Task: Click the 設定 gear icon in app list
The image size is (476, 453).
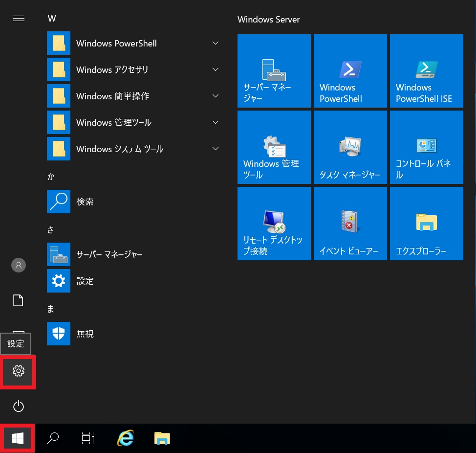Action: tap(59, 281)
